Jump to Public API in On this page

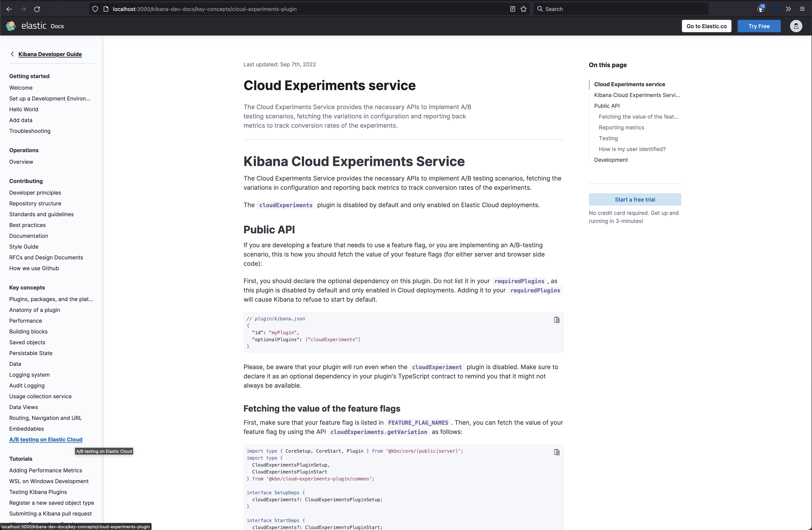tap(607, 106)
